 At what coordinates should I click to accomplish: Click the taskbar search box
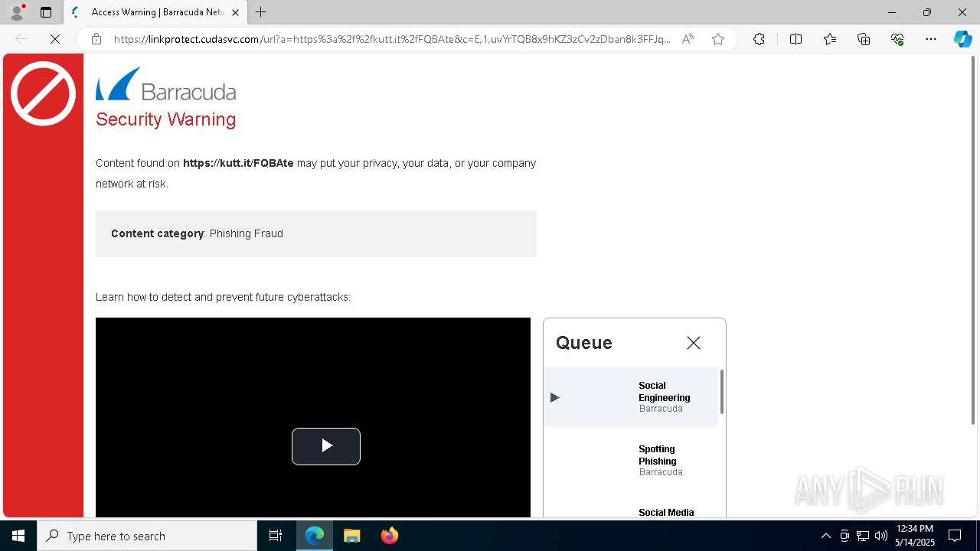(147, 536)
